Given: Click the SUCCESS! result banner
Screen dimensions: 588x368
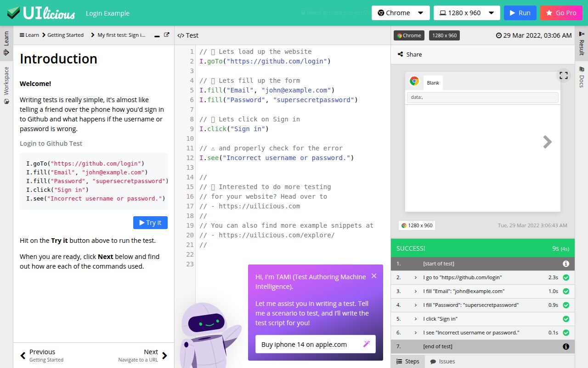Looking at the screenshot, I should (483, 248).
